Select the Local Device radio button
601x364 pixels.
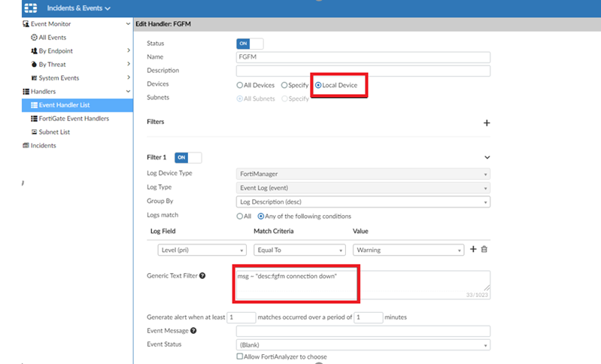318,85
